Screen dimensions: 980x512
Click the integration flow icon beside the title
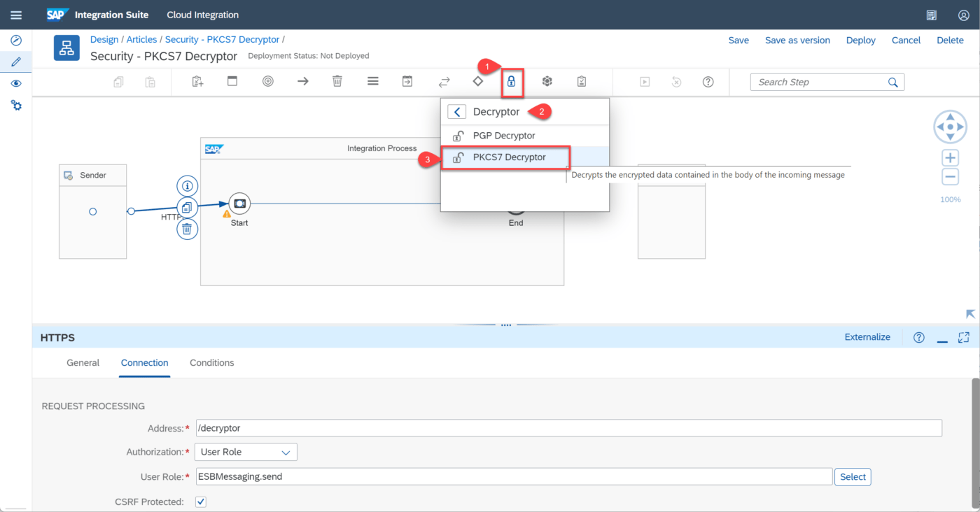coord(67,48)
